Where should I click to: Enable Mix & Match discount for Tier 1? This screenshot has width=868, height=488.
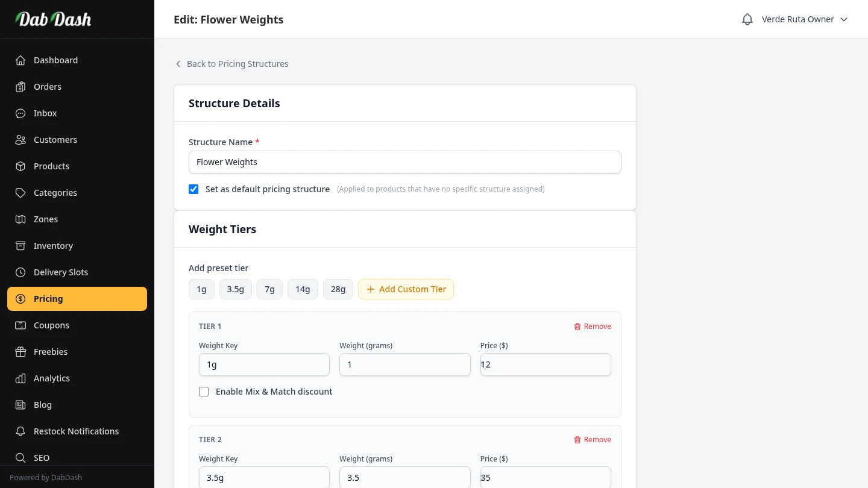coord(204,392)
